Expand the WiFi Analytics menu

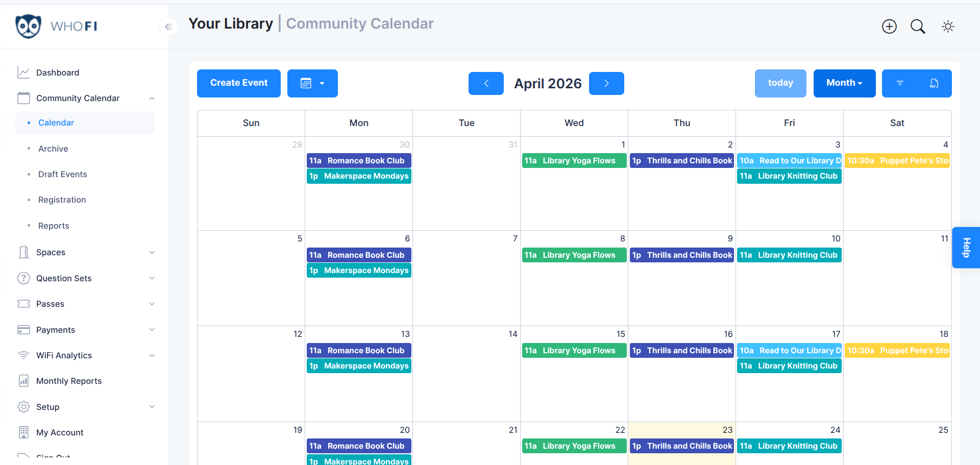[x=152, y=355]
